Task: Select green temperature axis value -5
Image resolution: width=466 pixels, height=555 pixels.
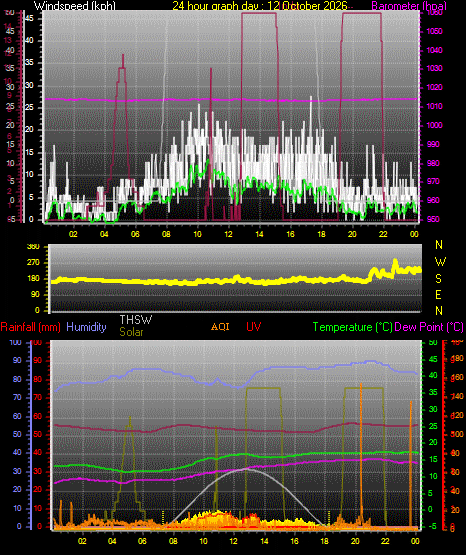Action: tap(432, 526)
